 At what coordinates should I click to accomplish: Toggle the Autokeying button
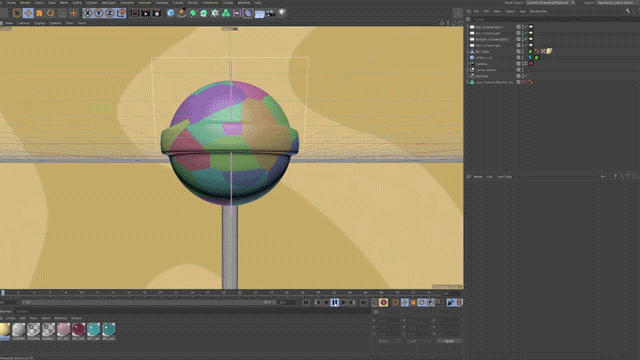[383, 302]
